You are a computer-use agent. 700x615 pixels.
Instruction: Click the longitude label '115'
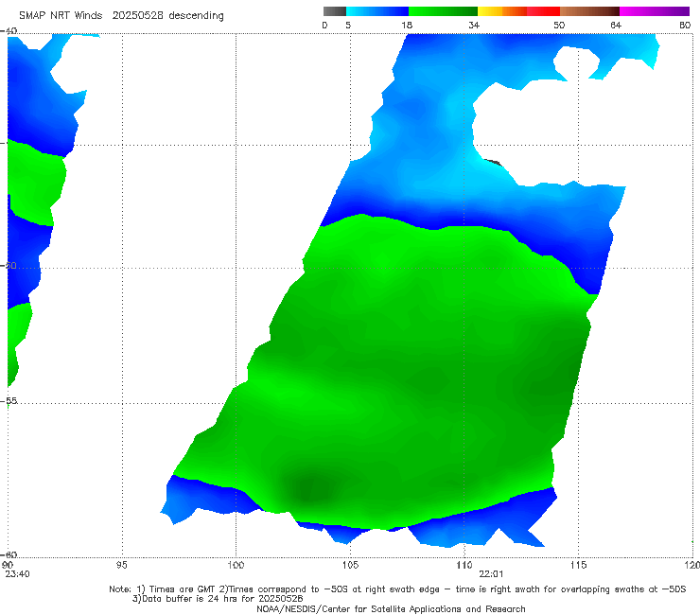point(578,565)
